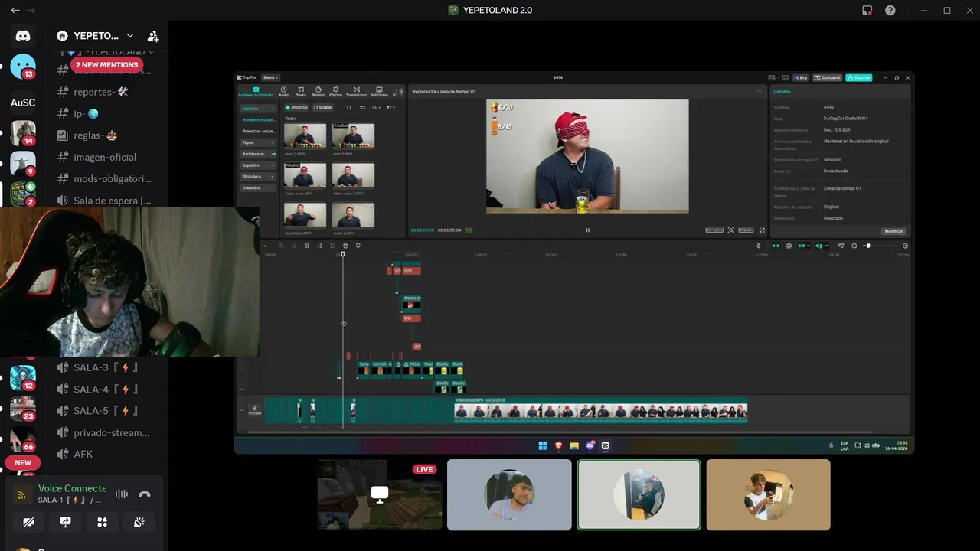Click the Modificar button in Detalles panel
Image resolution: width=980 pixels, height=551 pixels.
click(893, 231)
